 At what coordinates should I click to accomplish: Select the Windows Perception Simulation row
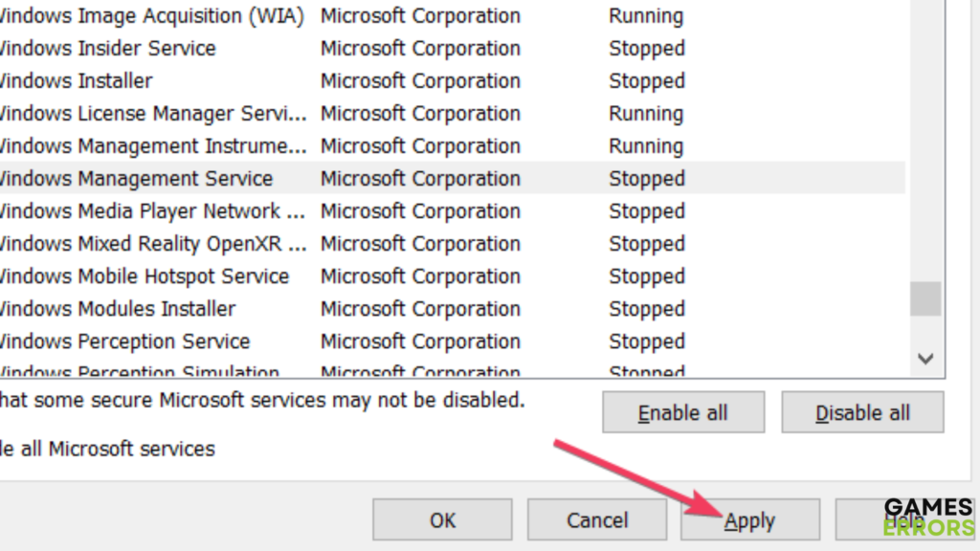coord(140,372)
